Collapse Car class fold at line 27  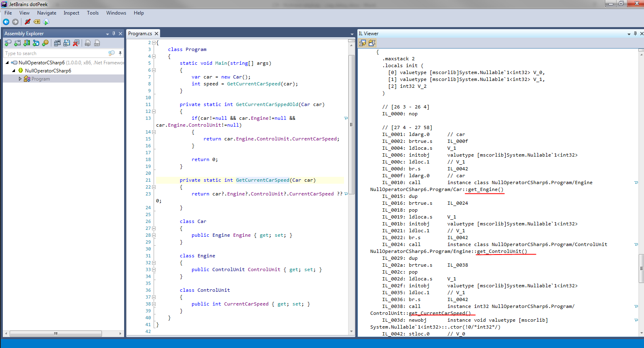point(154,228)
